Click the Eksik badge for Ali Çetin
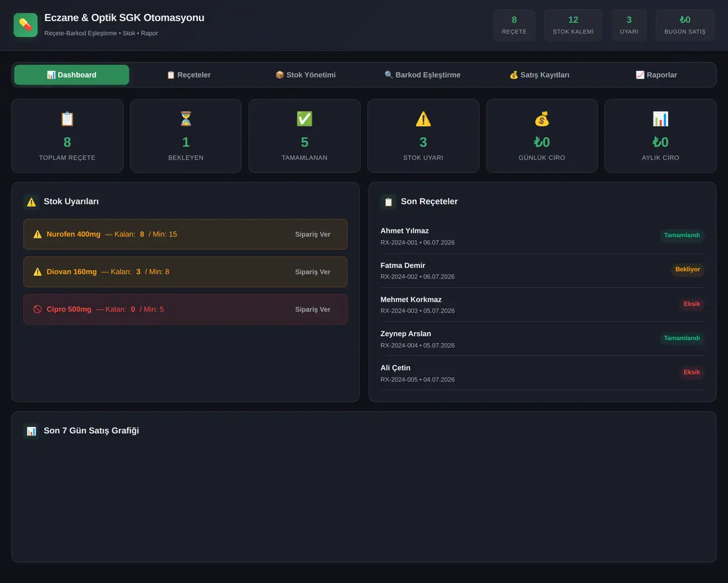Viewport: 728px width, 583px height. [692, 372]
